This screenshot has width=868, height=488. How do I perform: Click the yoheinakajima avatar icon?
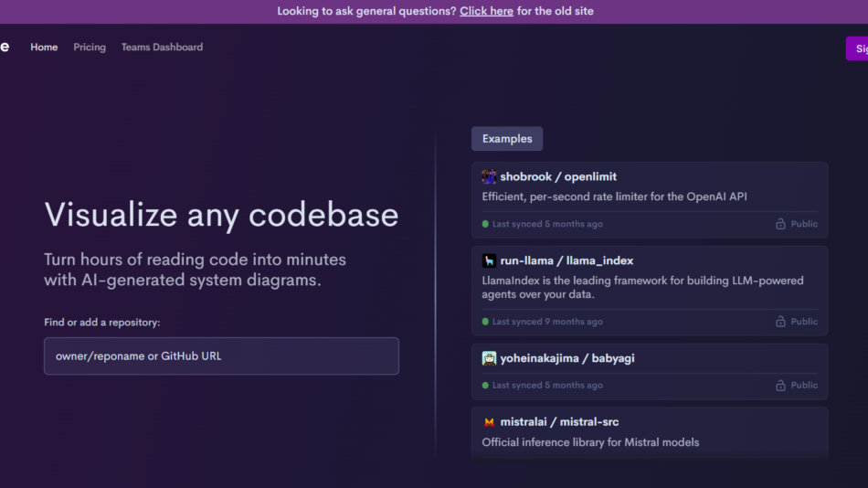(x=489, y=359)
